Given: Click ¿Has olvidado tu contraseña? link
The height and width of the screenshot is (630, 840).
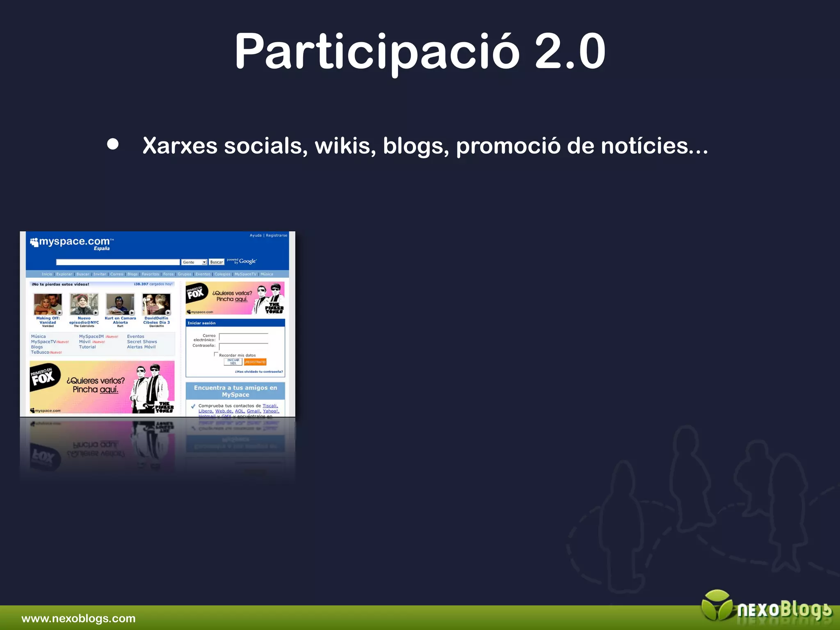Looking at the screenshot, I should click(x=259, y=372).
